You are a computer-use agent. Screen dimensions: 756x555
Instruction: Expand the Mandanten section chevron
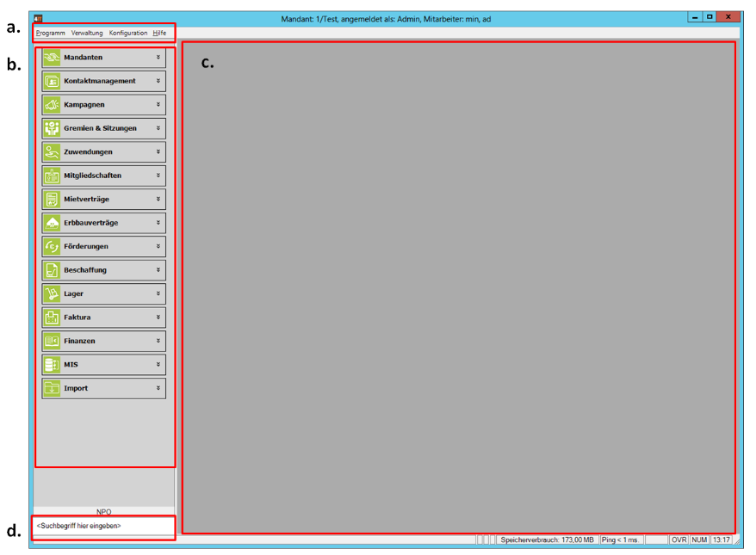(157, 58)
